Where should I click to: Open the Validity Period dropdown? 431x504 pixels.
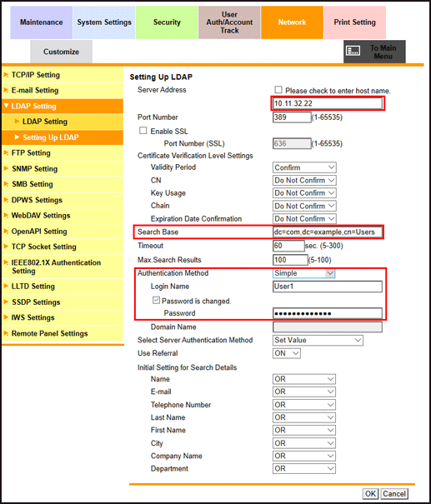coord(304,167)
